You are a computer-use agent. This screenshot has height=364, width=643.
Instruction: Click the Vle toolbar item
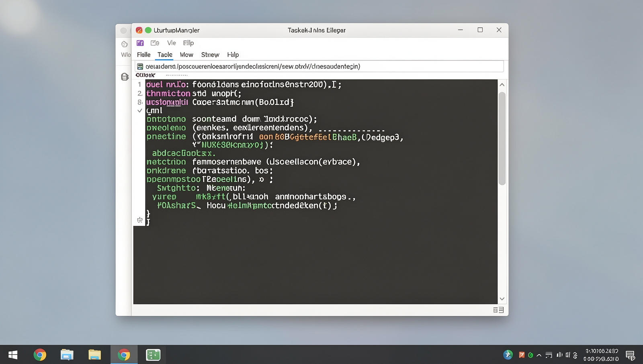coord(172,43)
